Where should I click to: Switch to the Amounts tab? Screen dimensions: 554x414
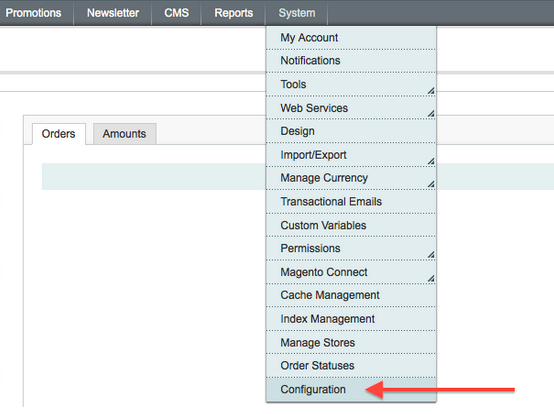click(x=124, y=134)
